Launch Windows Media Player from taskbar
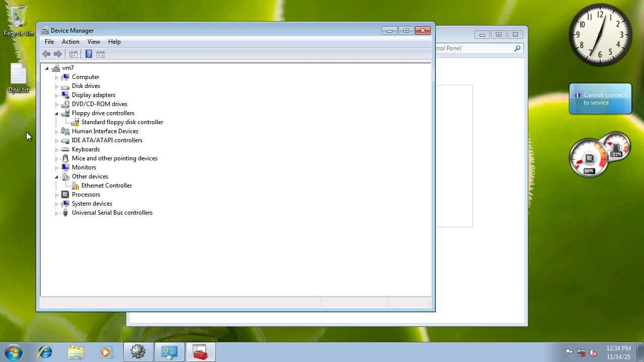The image size is (644, 362). click(106, 352)
